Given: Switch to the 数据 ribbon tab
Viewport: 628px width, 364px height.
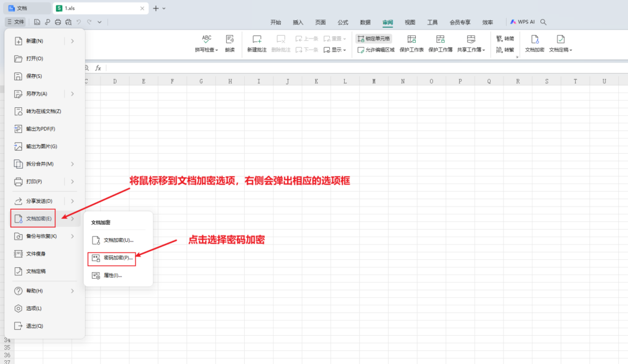Looking at the screenshot, I should coord(365,22).
